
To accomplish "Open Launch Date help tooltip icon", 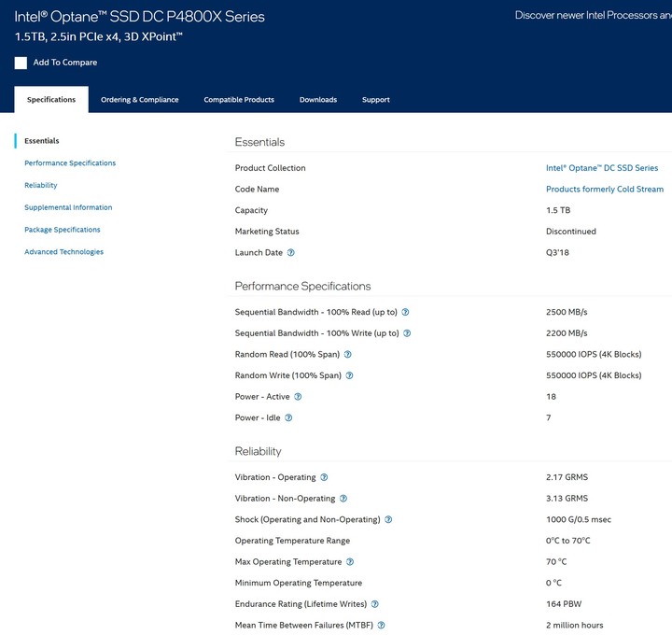I will pyautogui.click(x=290, y=252).
